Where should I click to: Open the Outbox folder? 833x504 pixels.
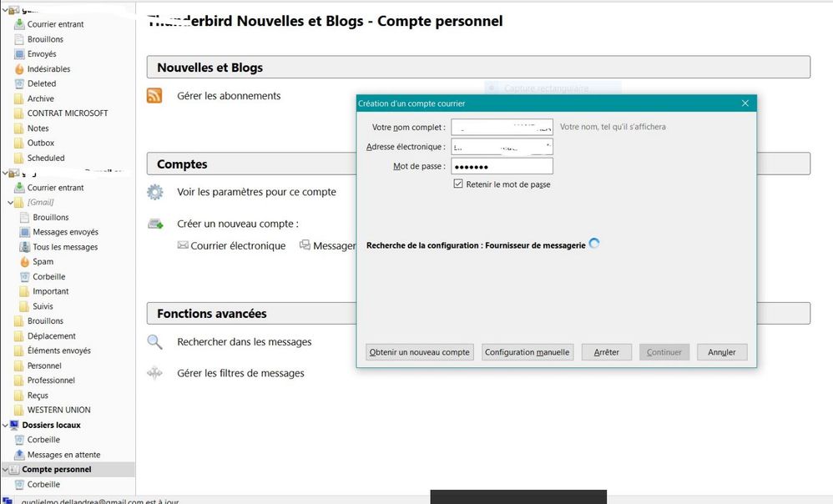click(40, 143)
